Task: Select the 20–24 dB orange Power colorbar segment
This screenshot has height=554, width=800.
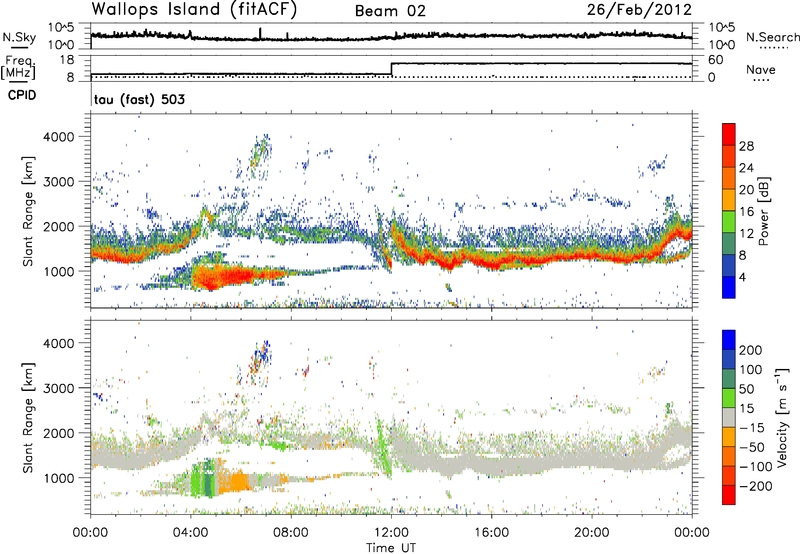Action: 729,178
